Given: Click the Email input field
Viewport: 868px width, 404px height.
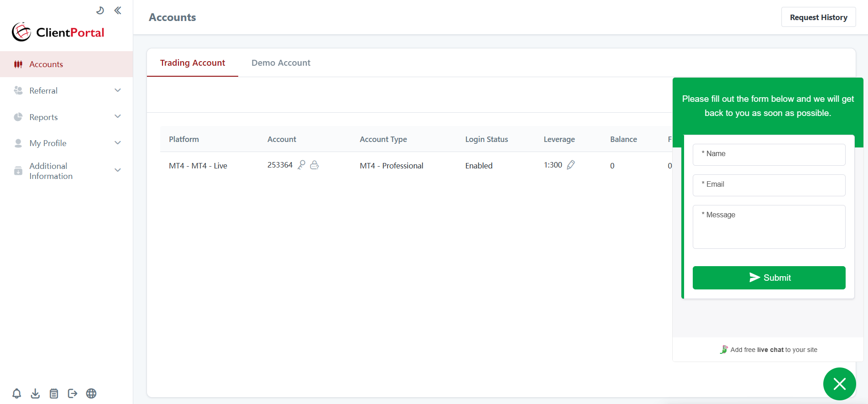Looking at the screenshot, I should coord(769,185).
